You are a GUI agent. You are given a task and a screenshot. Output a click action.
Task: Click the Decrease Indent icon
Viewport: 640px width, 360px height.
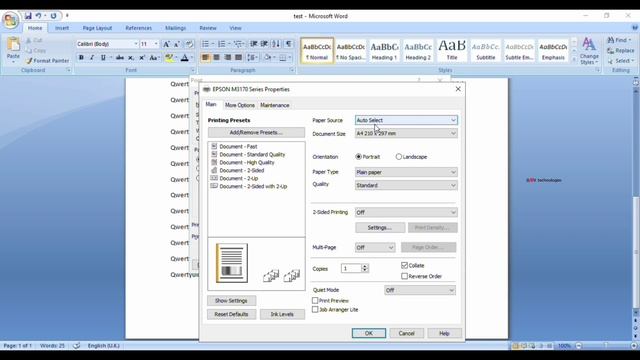coord(253,44)
